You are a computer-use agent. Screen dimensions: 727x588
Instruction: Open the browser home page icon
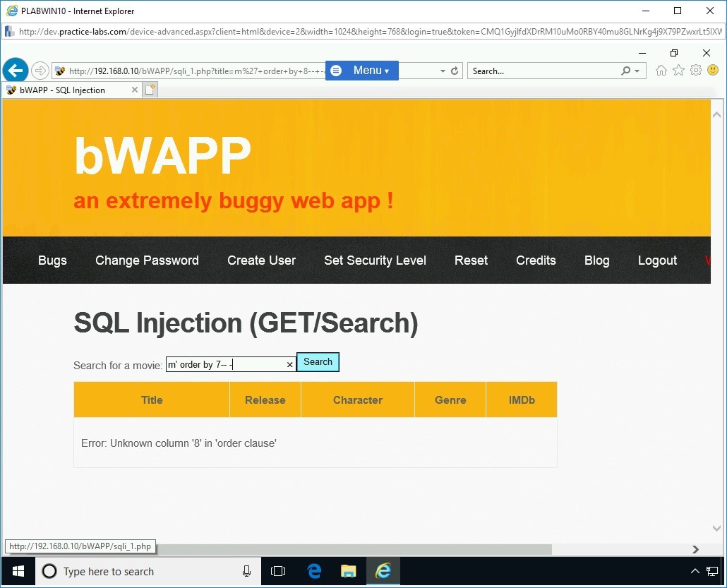tap(661, 71)
